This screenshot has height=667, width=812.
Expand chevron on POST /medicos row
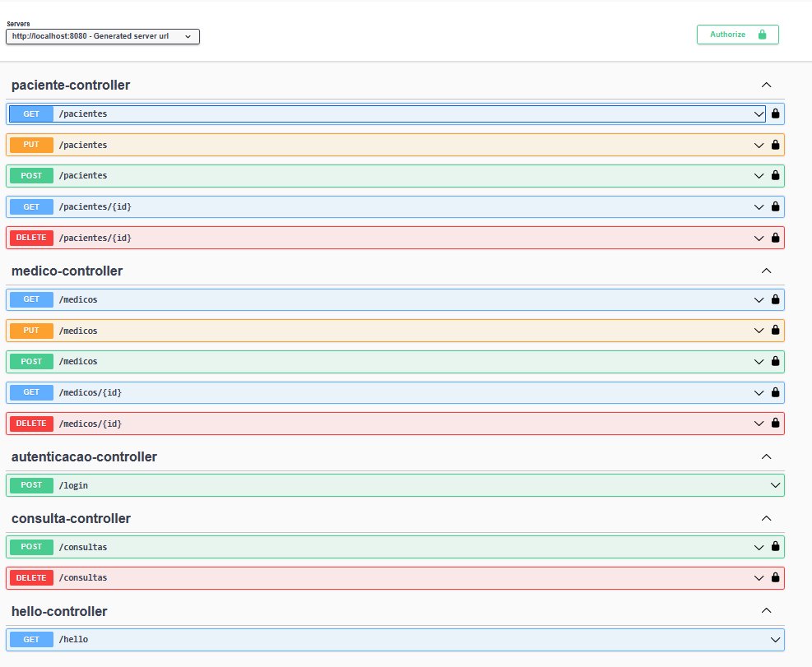coord(759,362)
